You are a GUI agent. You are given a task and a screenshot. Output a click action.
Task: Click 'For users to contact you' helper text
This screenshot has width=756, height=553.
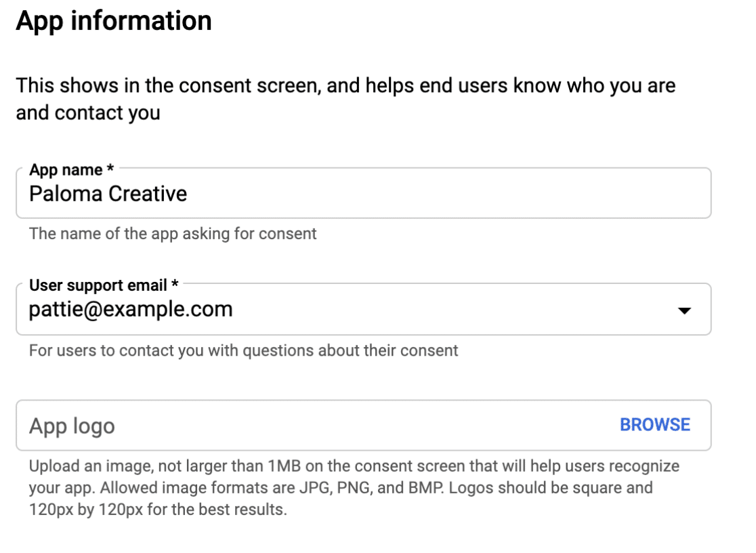point(243,350)
